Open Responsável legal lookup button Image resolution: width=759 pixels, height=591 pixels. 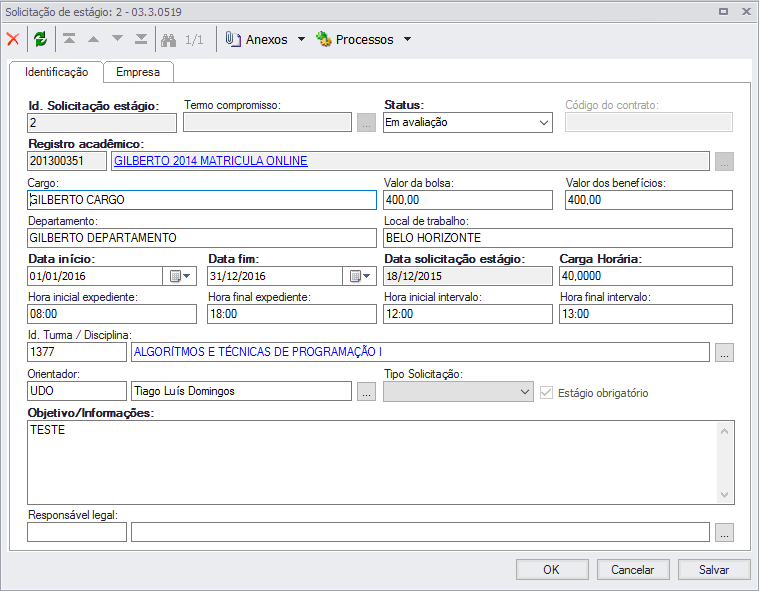pyautogui.click(x=724, y=532)
